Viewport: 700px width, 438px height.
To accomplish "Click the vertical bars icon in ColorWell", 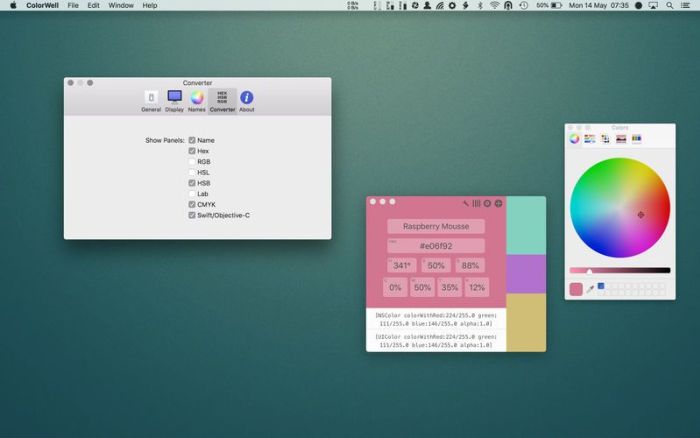I will point(477,203).
